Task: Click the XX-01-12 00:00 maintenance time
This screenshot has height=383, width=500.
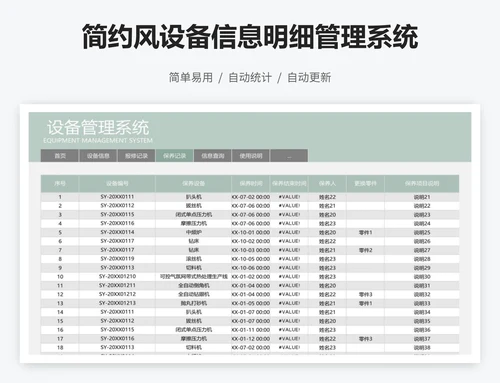Action: [251, 339]
